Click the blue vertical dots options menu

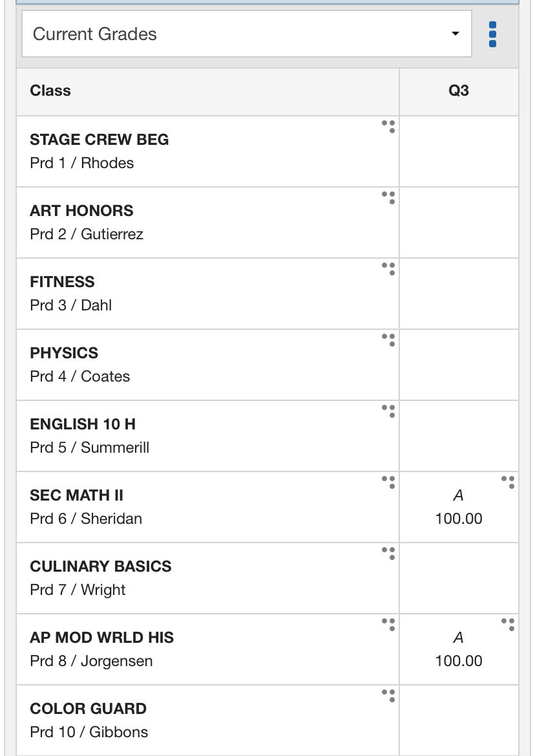493,34
